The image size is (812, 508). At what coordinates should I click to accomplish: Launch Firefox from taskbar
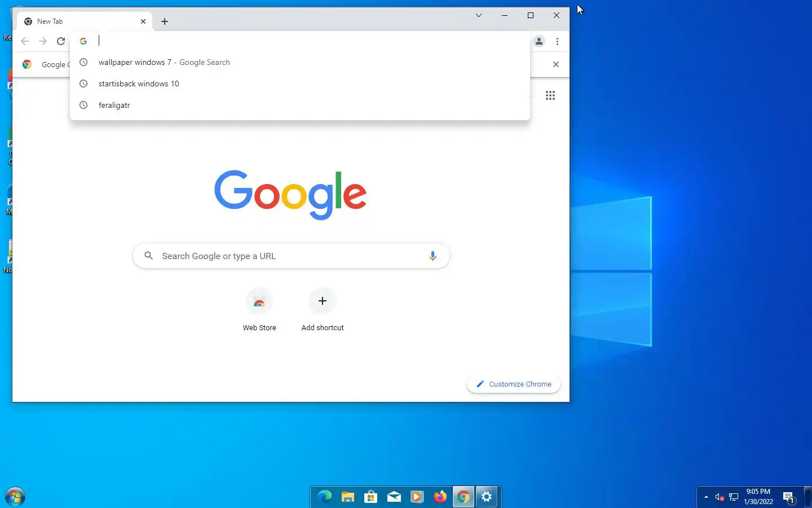440,497
